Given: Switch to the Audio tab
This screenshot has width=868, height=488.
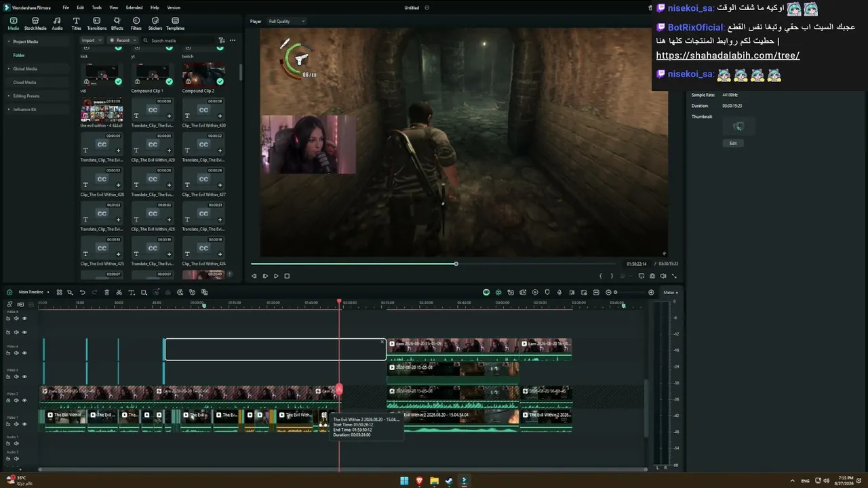Looking at the screenshot, I should [57, 24].
